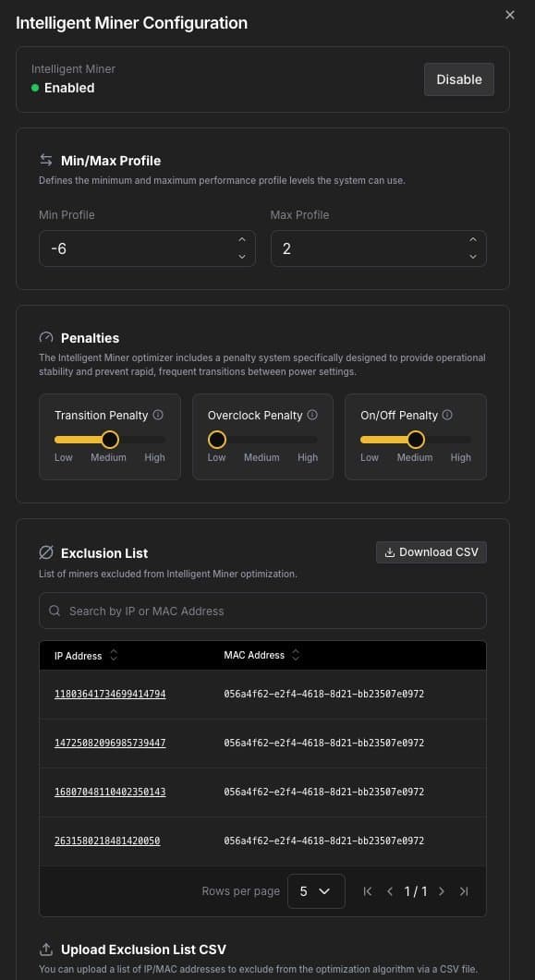The image size is (535, 980).
Task: Click the Penalties gauge icon
Action: 46,337
